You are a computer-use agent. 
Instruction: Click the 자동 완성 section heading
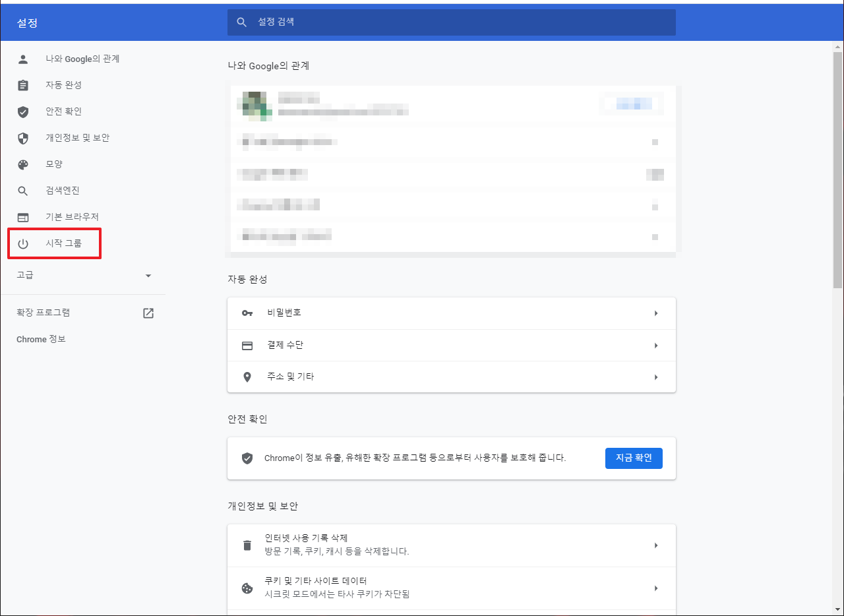pos(248,279)
